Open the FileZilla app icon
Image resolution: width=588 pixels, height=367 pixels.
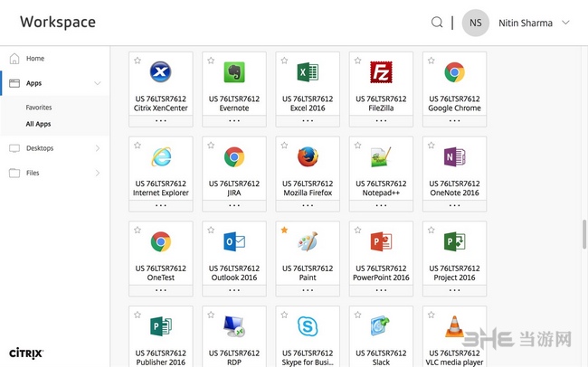coord(381,72)
